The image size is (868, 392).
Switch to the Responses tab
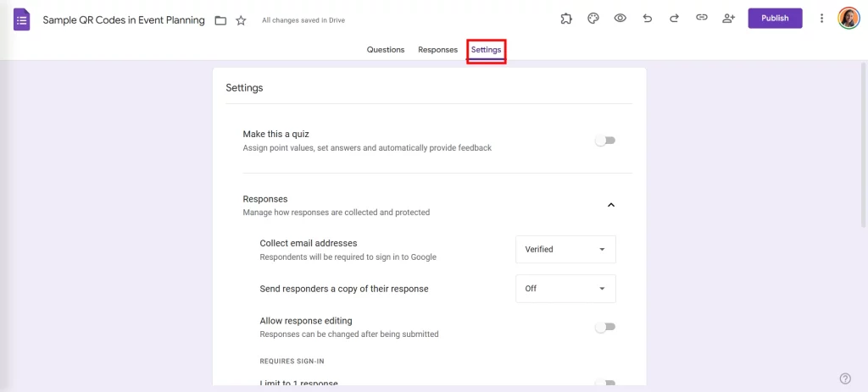(438, 50)
